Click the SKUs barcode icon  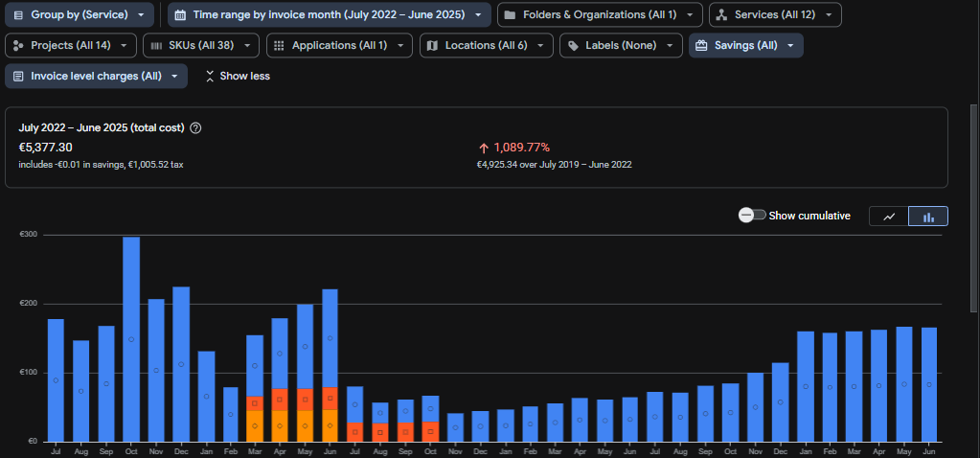[x=156, y=45]
